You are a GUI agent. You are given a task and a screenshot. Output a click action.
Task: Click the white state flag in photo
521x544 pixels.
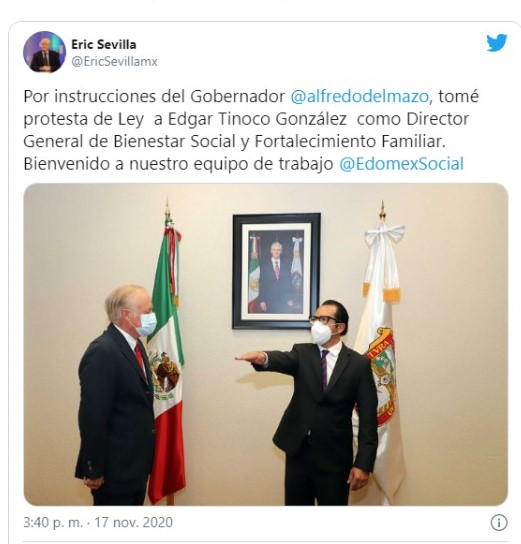point(380,354)
